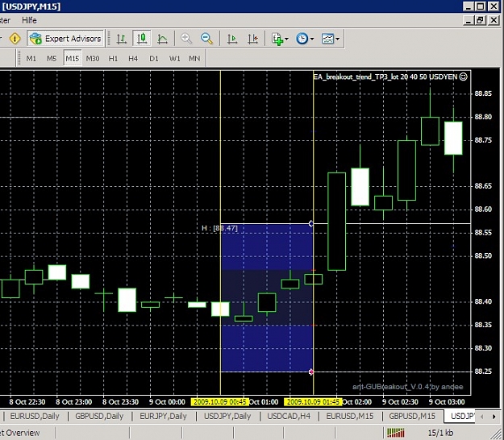The image size is (504, 440).
Task: Select the H : [88.47] range label
Action: tap(220, 228)
